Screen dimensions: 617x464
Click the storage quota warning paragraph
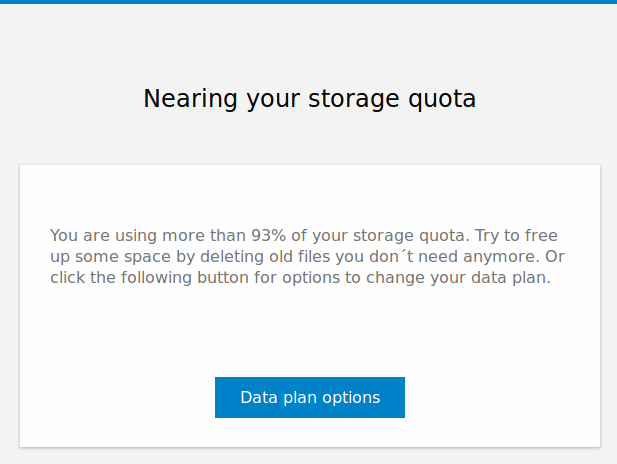308,257
